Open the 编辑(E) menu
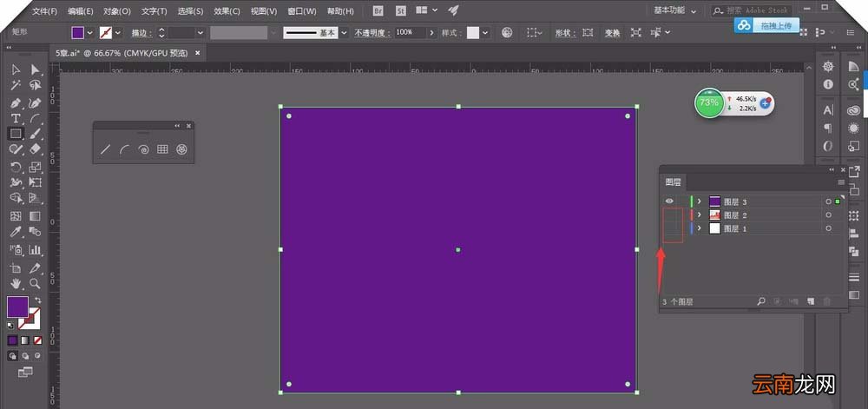 [x=80, y=10]
